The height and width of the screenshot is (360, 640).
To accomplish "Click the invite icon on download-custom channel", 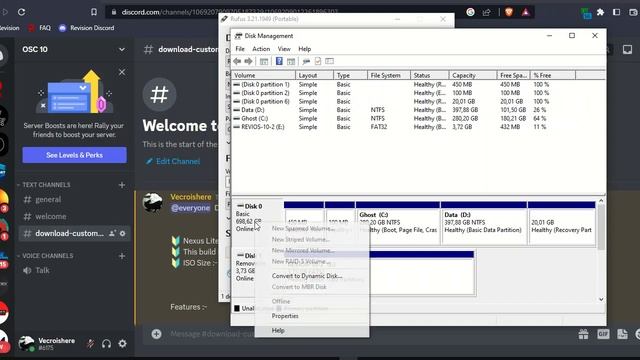I will (112, 233).
